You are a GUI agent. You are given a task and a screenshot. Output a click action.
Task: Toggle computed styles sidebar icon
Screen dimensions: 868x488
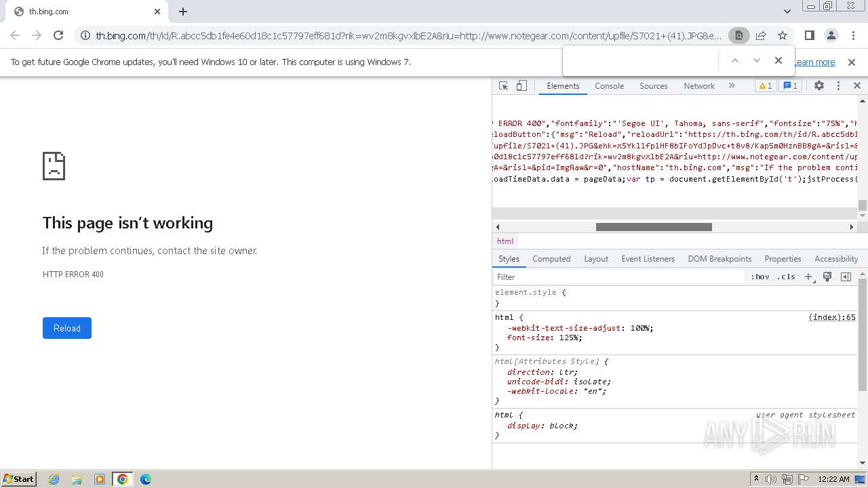tap(846, 277)
